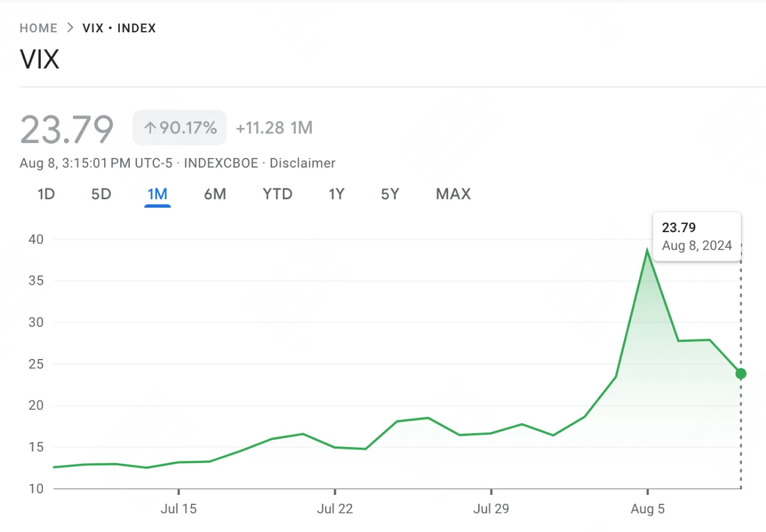Click the green data point on chart
Viewport: 766px width, 532px height.
pos(741,373)
